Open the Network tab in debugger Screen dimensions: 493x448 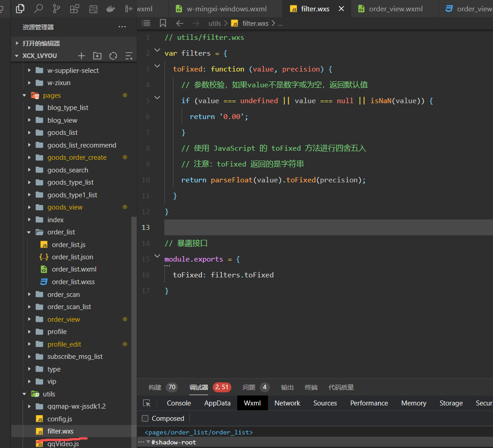(287, 403)
